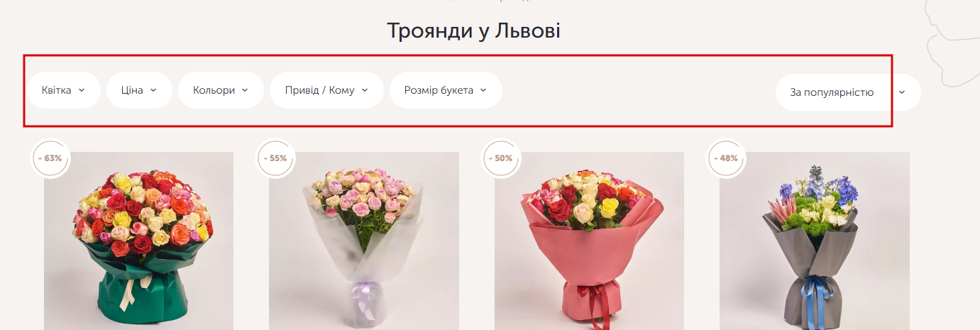Click the chevron next to Привід / Кому

pos(365,90)
